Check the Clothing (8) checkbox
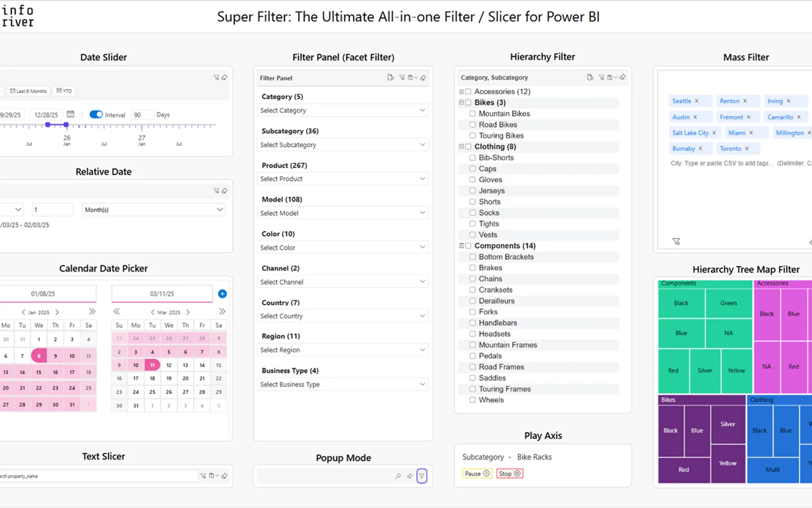 point(468,147)
